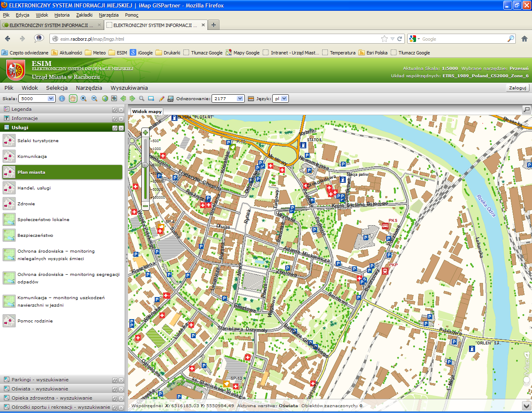Click the table icon next to Język

tap(251, 98)
